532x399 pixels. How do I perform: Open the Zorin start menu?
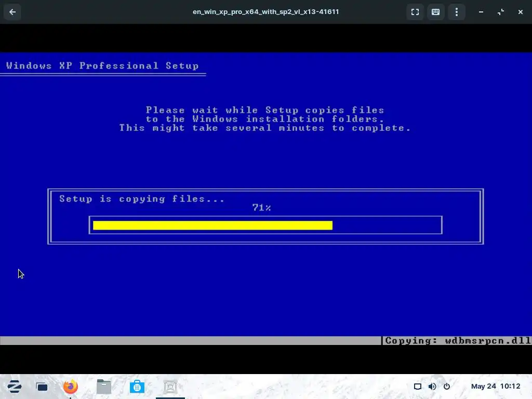pos(14,387)
